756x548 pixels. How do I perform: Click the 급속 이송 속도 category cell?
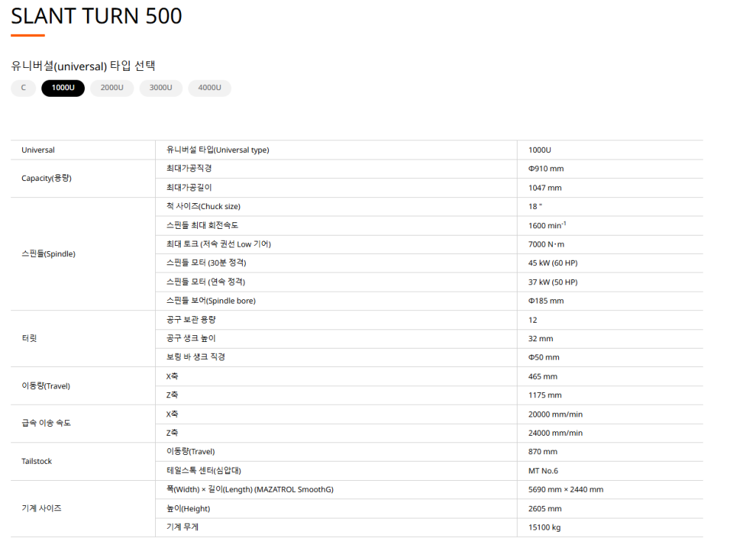point(46,424)
